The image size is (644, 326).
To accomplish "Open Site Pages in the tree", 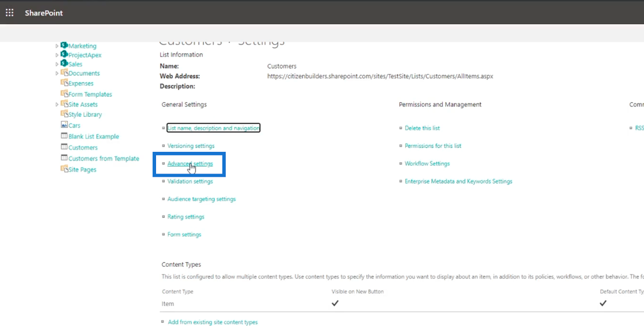I will click(82, 170).
